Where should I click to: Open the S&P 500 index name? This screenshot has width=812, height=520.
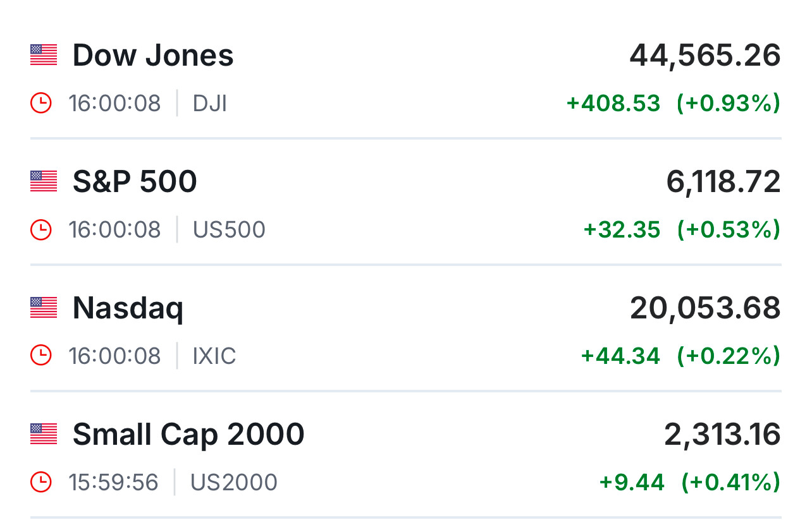(135, 182)
